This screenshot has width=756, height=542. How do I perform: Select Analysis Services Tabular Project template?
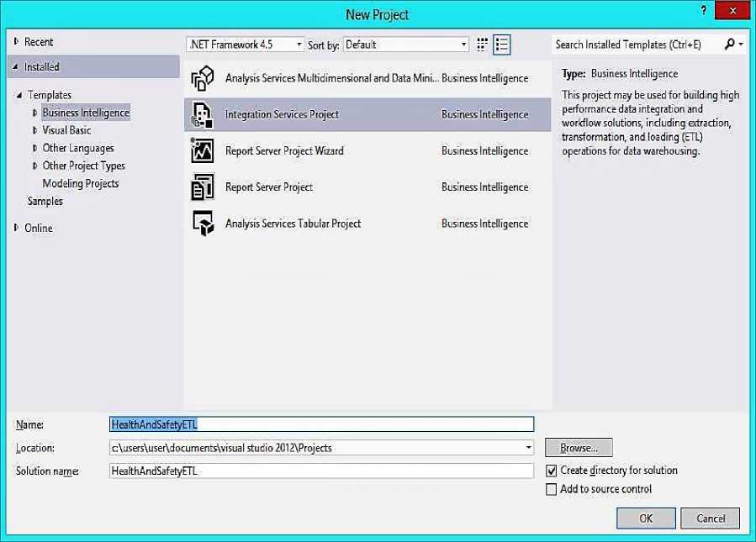[367, 224]
